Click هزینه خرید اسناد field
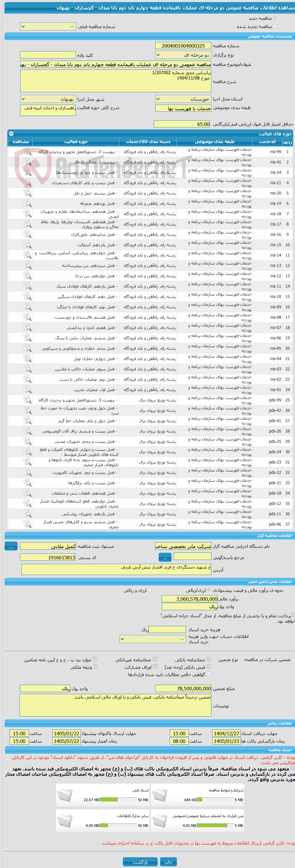The height and width of the screenshot is (868, 295). 167,629
